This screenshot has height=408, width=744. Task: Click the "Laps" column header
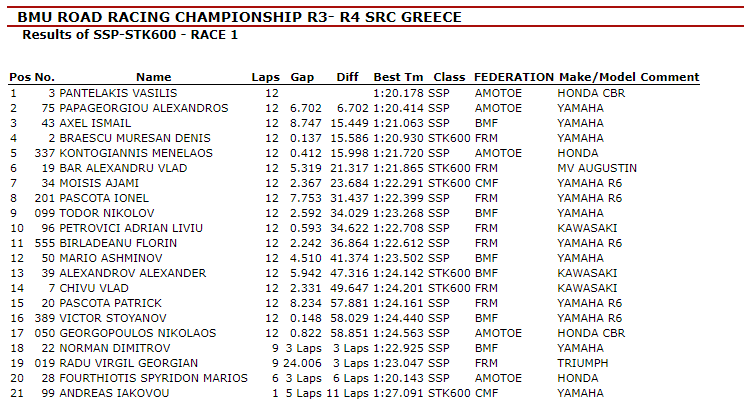265,77
